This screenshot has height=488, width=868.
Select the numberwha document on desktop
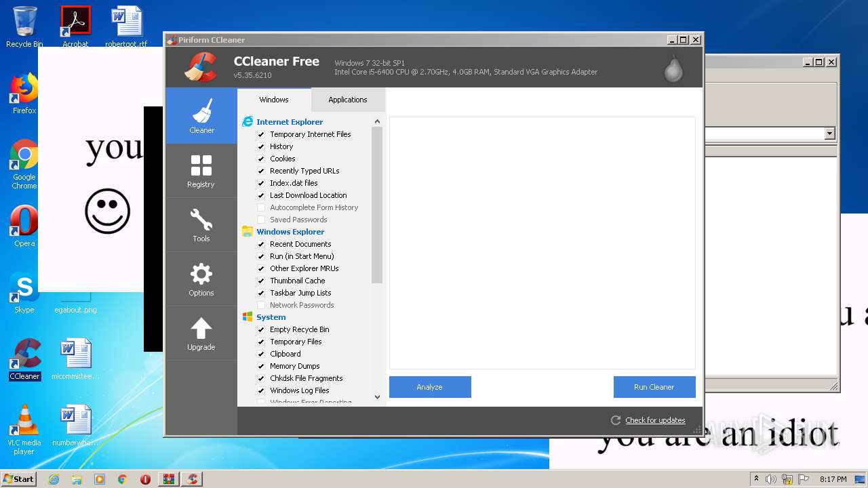coord(75,425)
